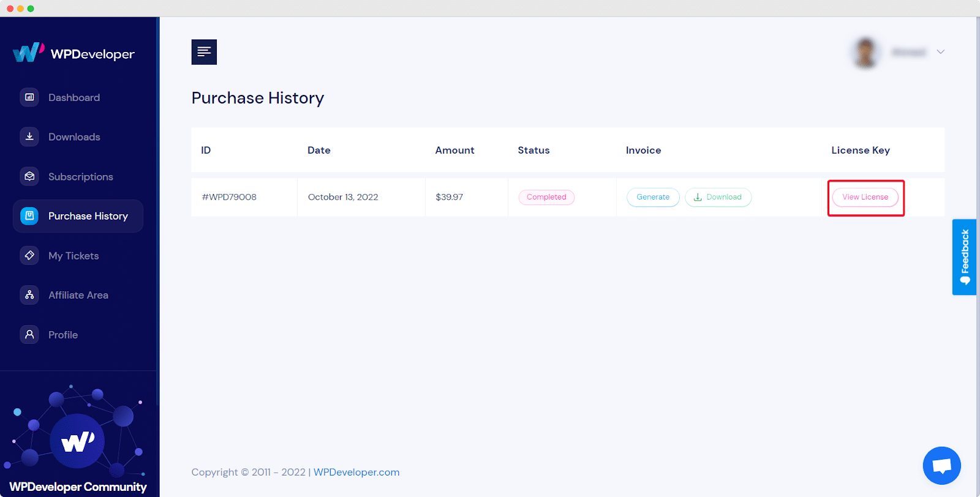
Task: Click the Download invoice button
Action: pyautogui.click(x=718, y=197)
